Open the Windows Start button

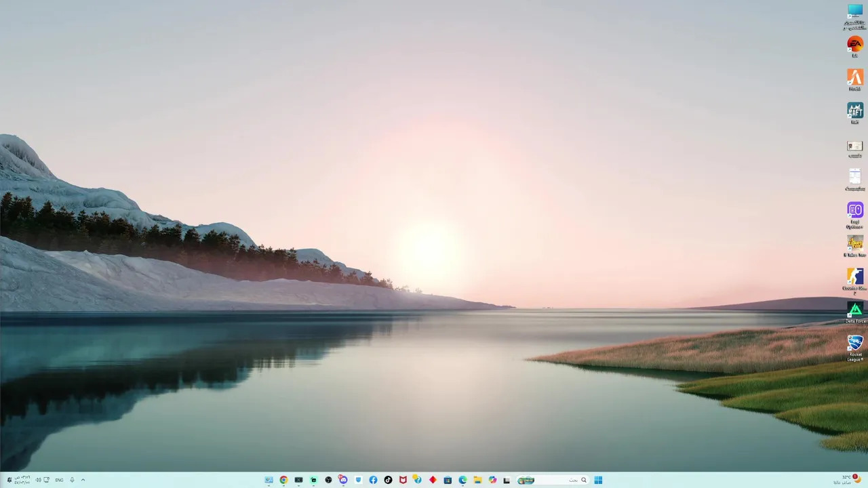point(598,480)
